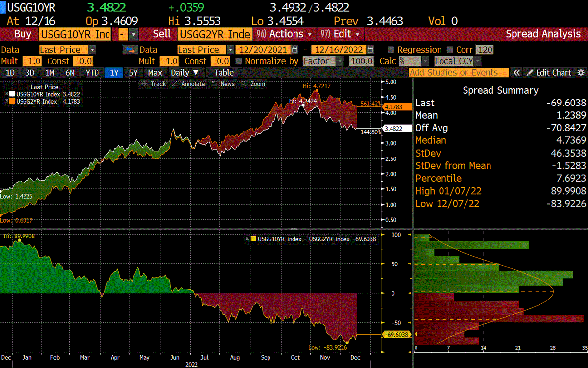This screenshot has height=368, width=588.
Task: Toggle the Normalize by checkbox
Action: pos(239,61)
